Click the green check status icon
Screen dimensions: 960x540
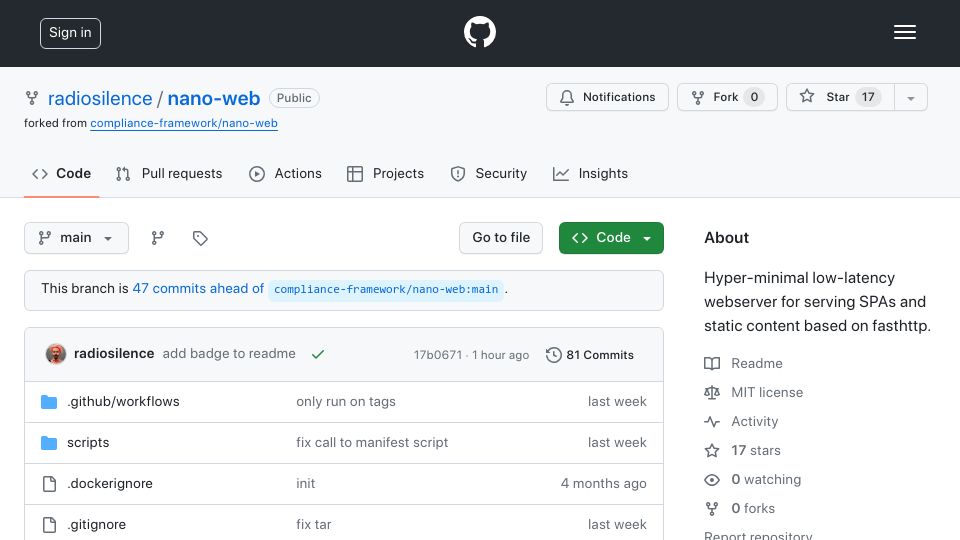(x=318, y=354)
